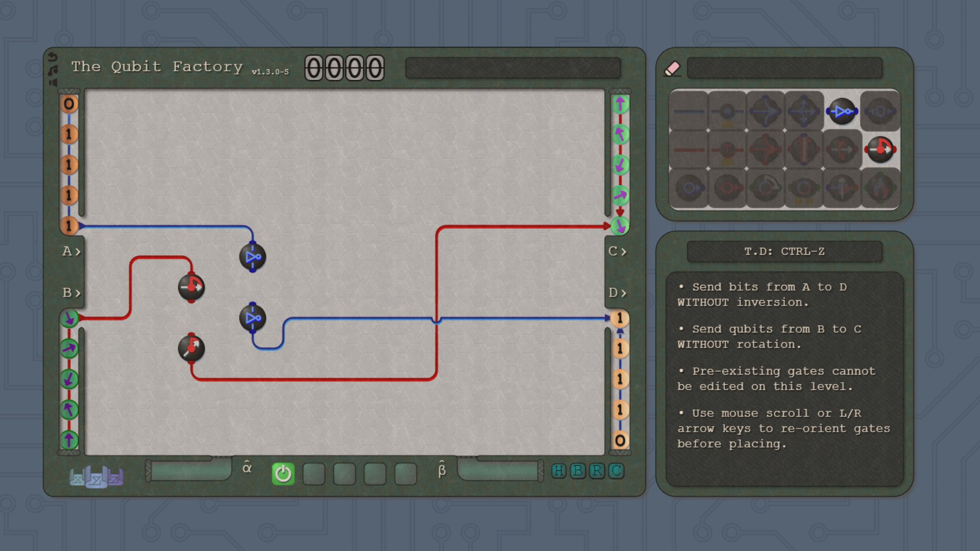Viewport: 980px width, 551px height.
Task: Select the red wire node palette slot
Action: coord(727,149)
